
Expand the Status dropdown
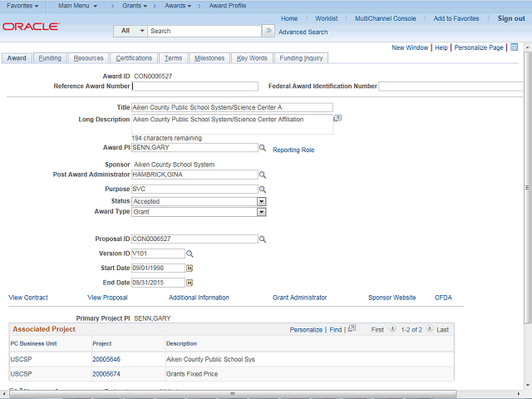point(261,201)
